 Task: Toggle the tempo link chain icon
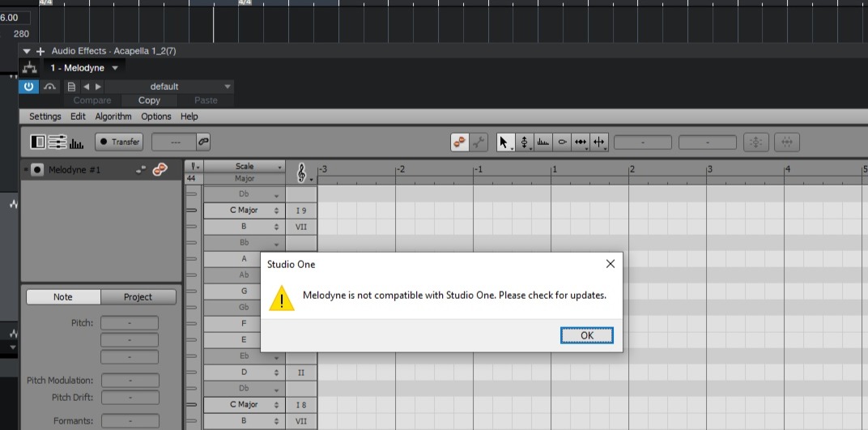tap(203, 143)
